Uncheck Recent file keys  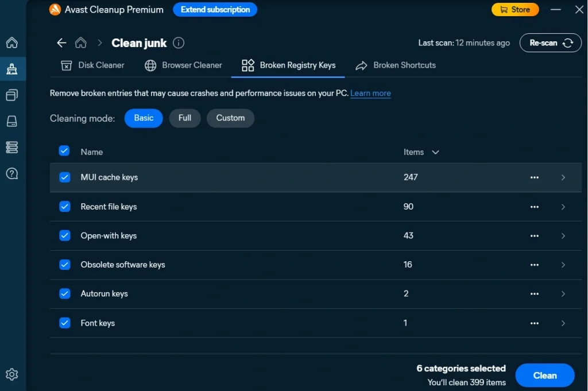(x=64, y=206)
